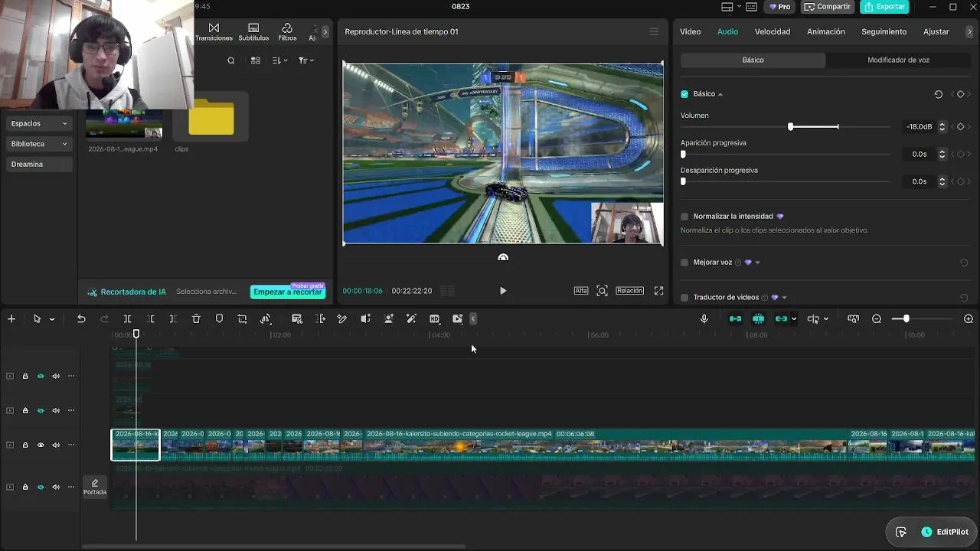Click the mirror flip icon
980x551 pixels.
[266, 319]
